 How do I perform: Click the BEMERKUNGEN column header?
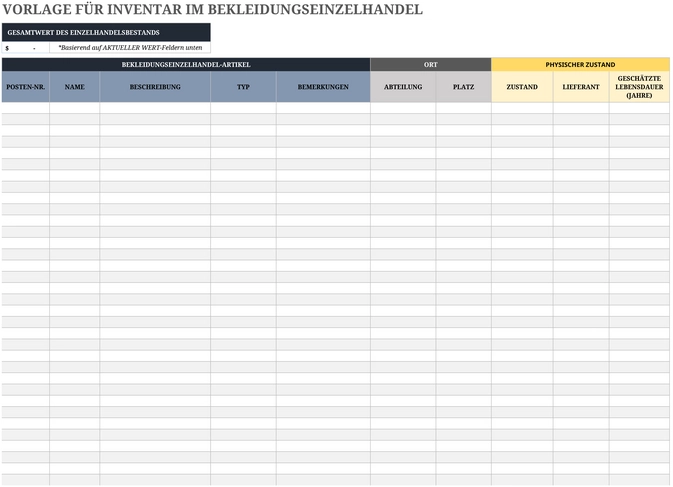323,87
